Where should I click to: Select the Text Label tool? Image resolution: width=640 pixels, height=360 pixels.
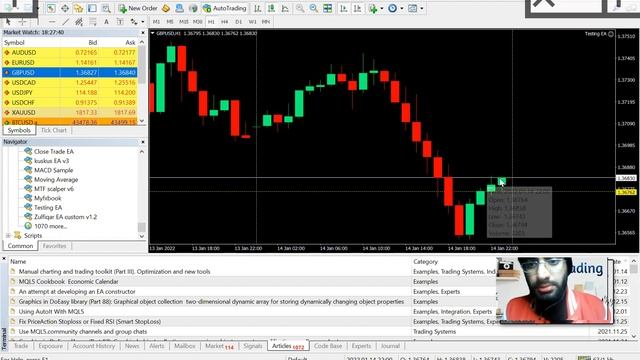pos(120,22)
